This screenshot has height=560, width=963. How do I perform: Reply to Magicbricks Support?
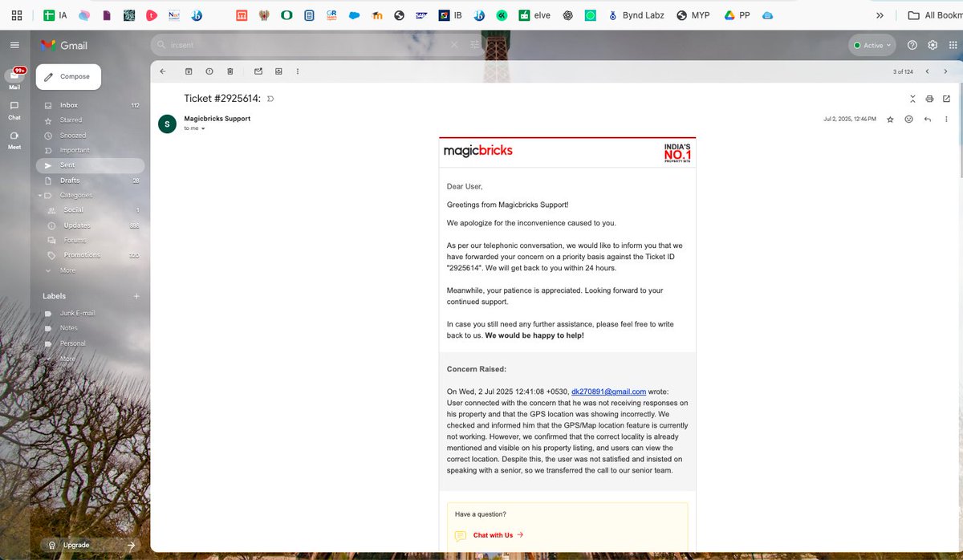(x=928, y=119)
